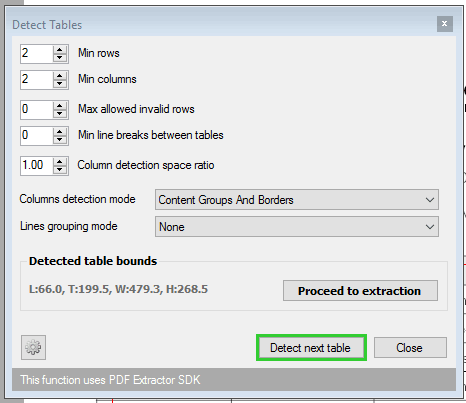Increase Min columns with up arrow
The width and height of the screenshot is (466, 403).
pos(60,76)
